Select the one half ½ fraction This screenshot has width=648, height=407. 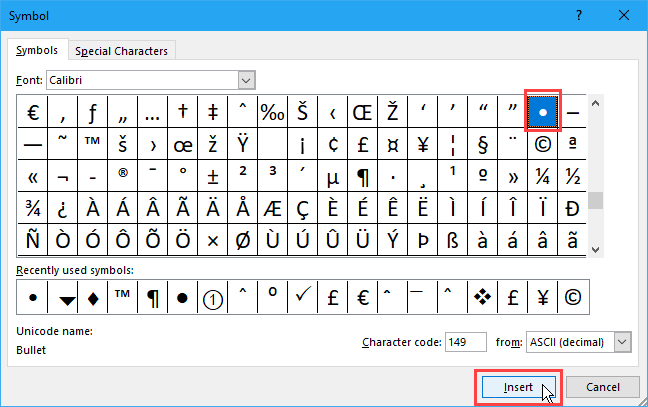pyautogui.click(x=572, y=176)
